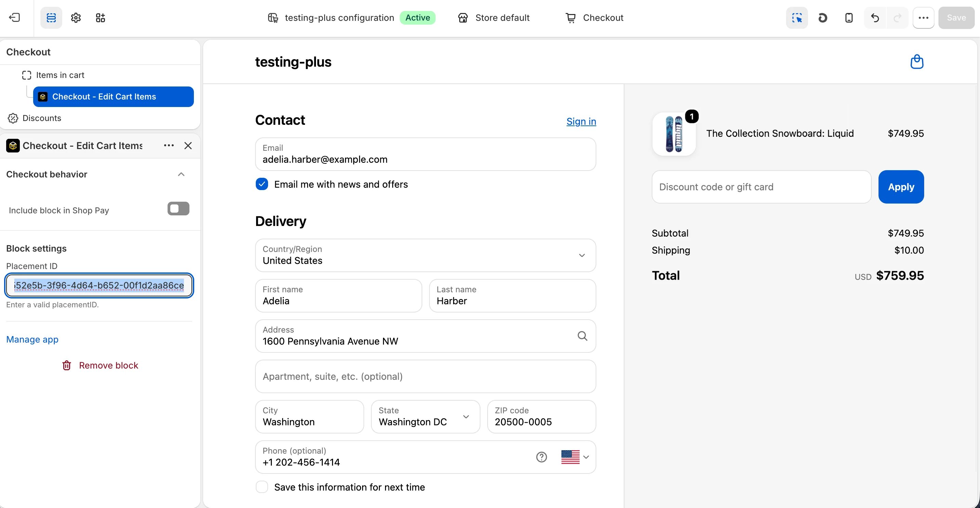Click the ZIP code field
The image size is (980, 508).
541,416
